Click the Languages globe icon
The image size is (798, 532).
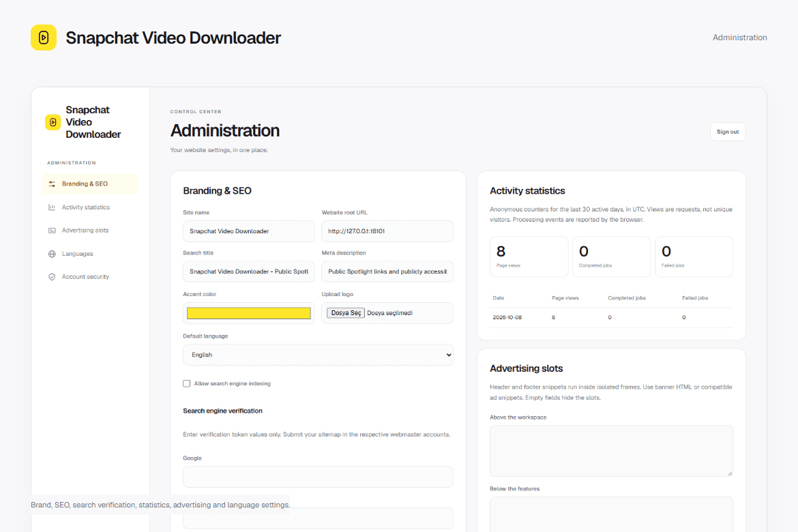pyautogui.click(x=52, y=254)
